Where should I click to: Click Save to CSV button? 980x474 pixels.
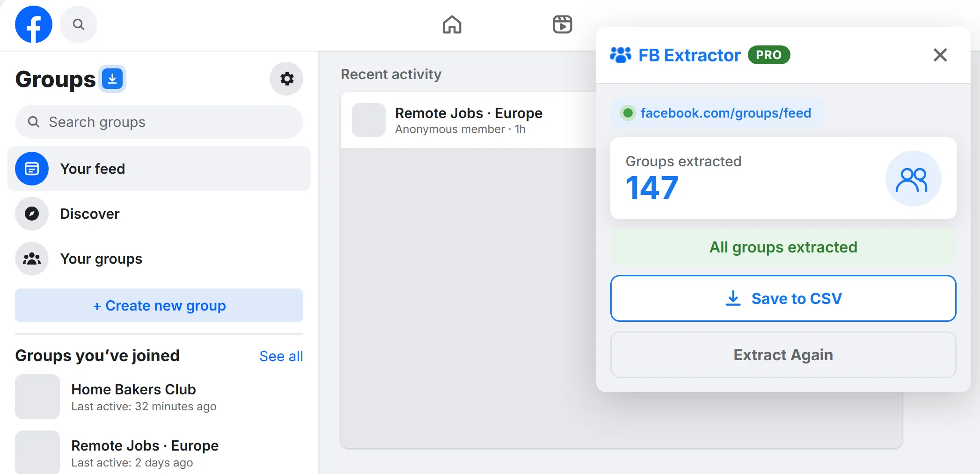pos(783,298)
